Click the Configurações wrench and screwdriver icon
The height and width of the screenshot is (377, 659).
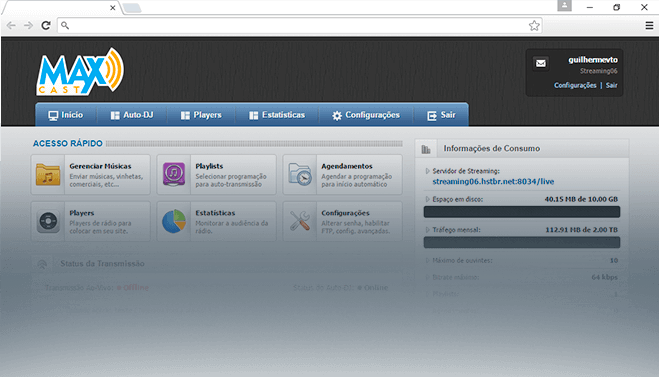coord(300,221)
